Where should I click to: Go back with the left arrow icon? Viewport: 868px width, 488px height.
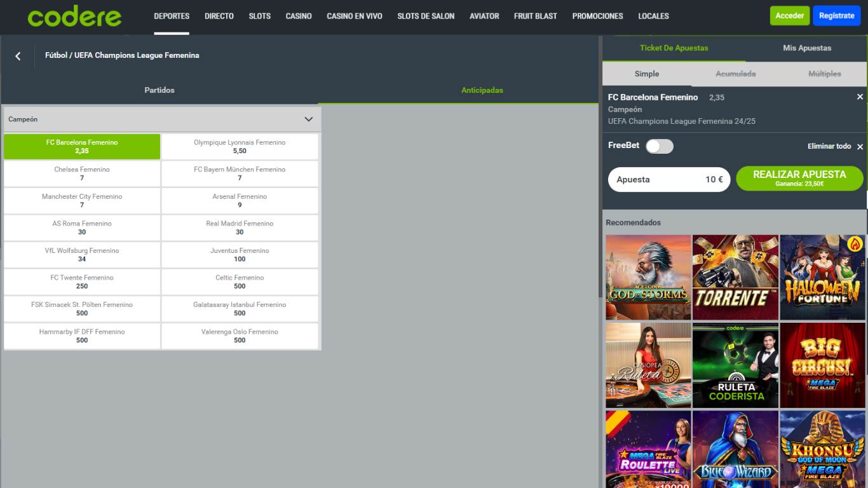(18, 56)
